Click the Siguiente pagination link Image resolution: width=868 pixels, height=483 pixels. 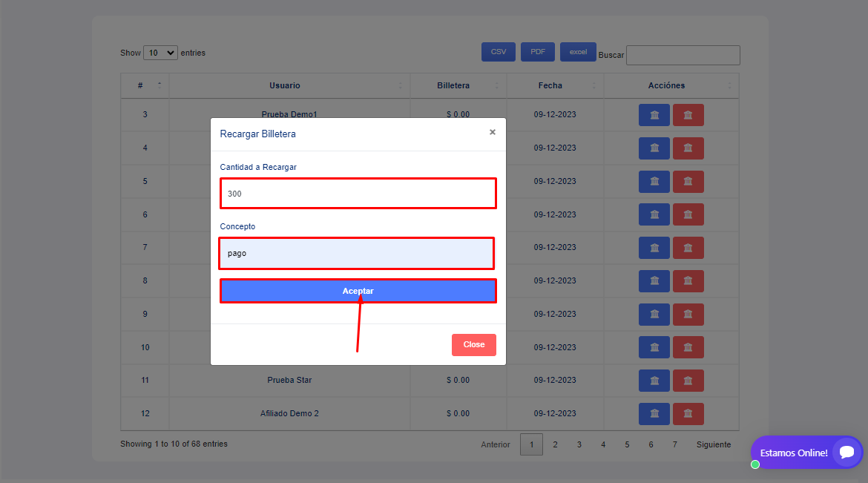point(713,444)
